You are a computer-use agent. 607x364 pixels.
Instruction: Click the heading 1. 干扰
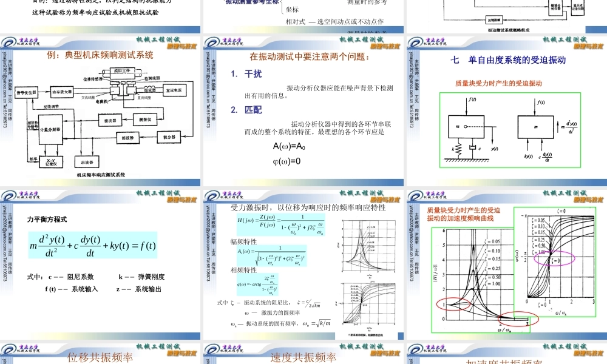pyautogui.click(x=246, y=73)
